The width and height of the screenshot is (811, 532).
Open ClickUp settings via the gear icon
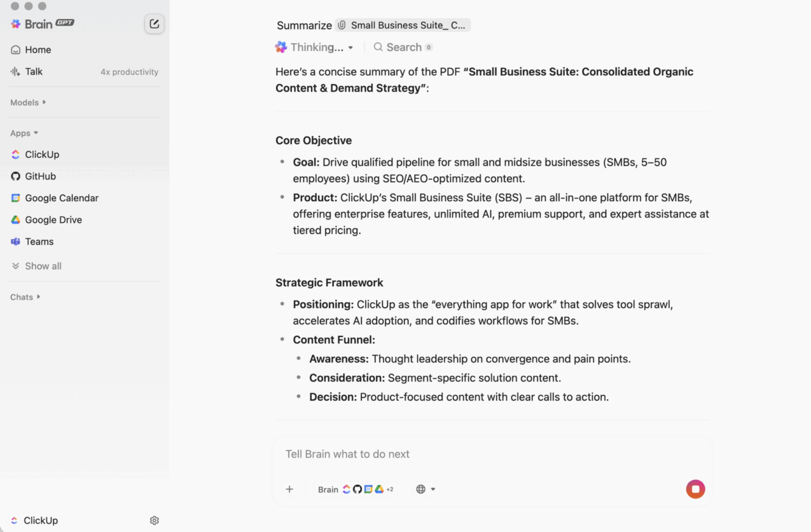click(x=154, y=520)
